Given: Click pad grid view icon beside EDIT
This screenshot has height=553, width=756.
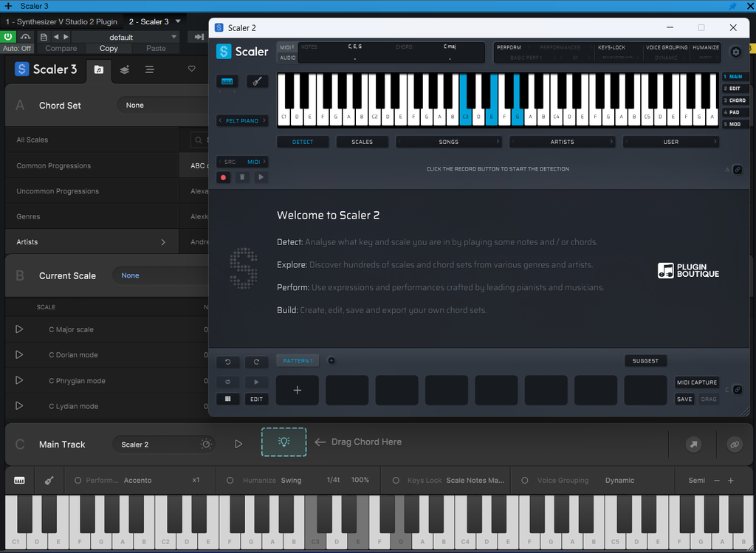Looking at the screenshot, I should click(x=227, y=399).
